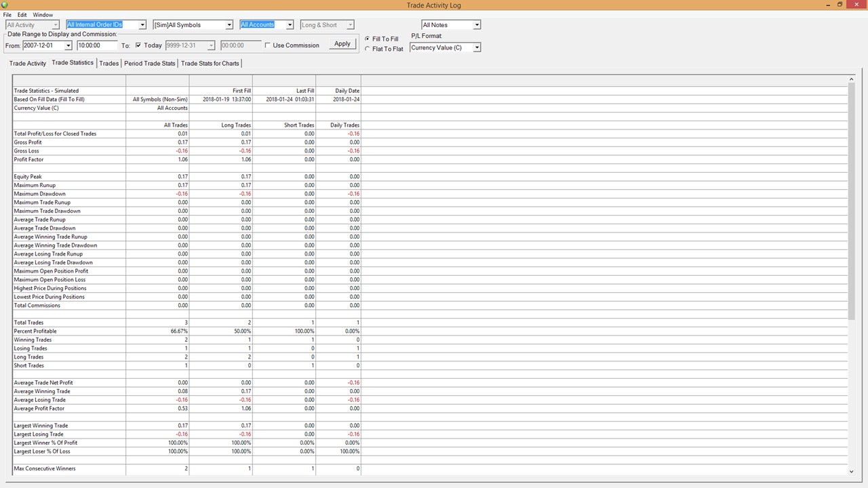Open the All Notes dropdown
This screenshot has height=488, width=868.
coord(477,25)
